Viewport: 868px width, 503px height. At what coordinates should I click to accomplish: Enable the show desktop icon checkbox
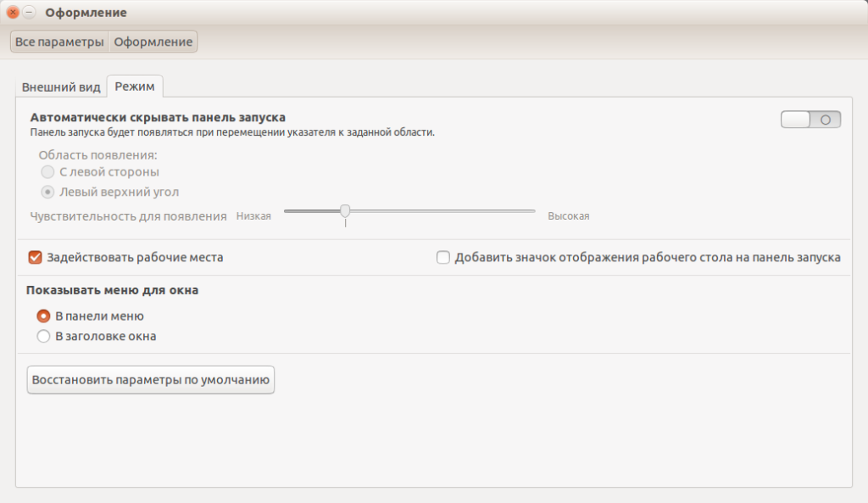pos(443,257)
